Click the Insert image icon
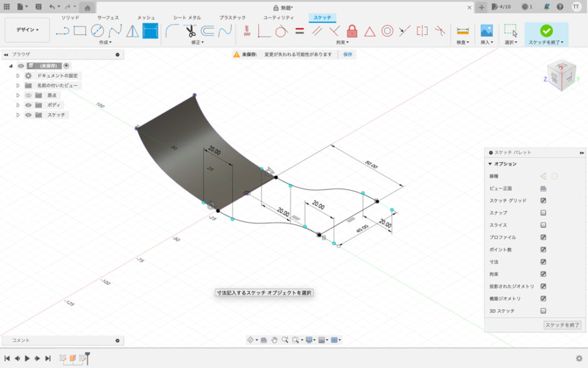 [487, 31]
